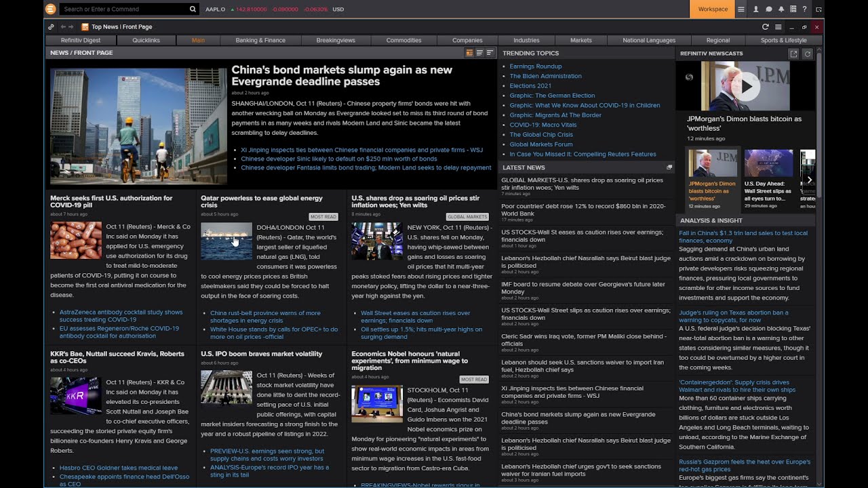Open Qatar powerless to ease energy crisis headline
This screenshot has height=488, width=868.
tap(262, 201)
